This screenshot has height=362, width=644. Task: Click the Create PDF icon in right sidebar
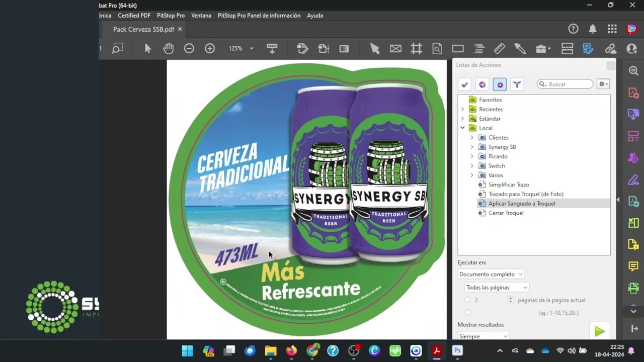(x=633, y=93)
